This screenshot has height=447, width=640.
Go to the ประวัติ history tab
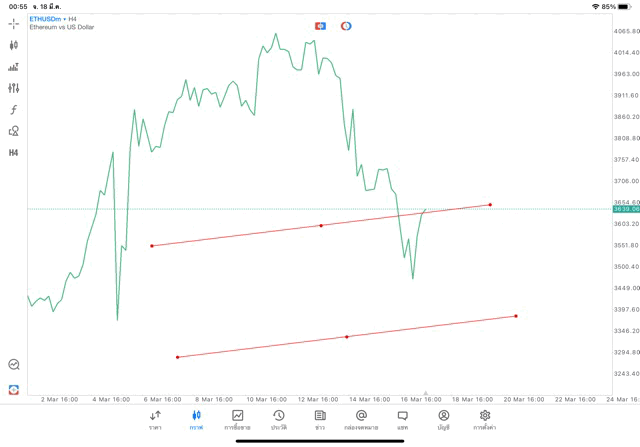[278, 419]
